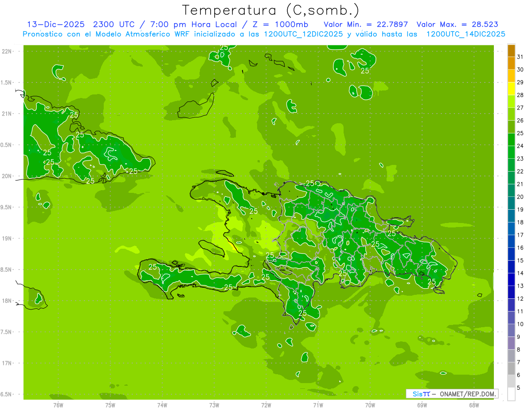
Task: Select the valid-until time "1200UTC_14DIC2025"
Action: (x=465, y=34)
